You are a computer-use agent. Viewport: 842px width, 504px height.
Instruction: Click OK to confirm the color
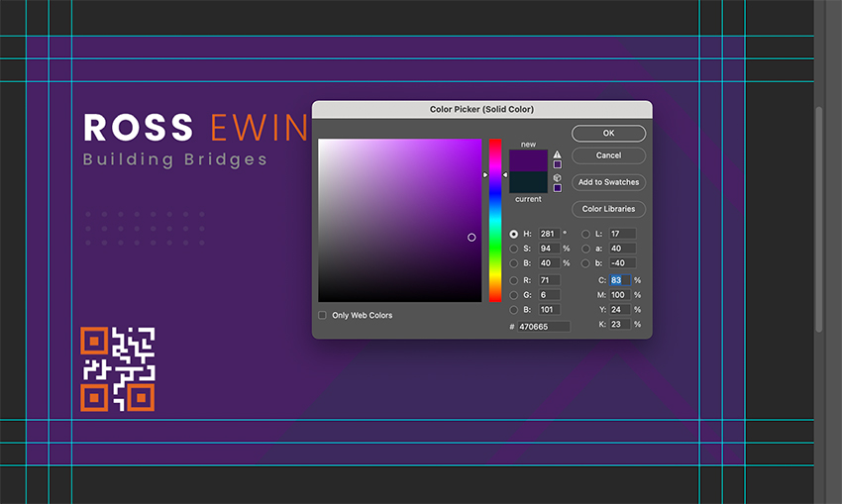pyautogui.click(x=608, y=133)
